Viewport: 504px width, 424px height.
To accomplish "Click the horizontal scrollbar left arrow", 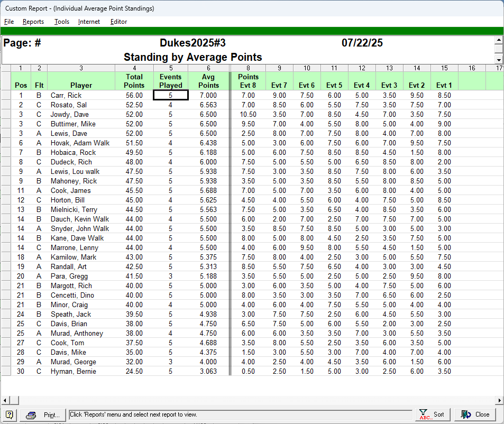I will [x=5, y=400].
